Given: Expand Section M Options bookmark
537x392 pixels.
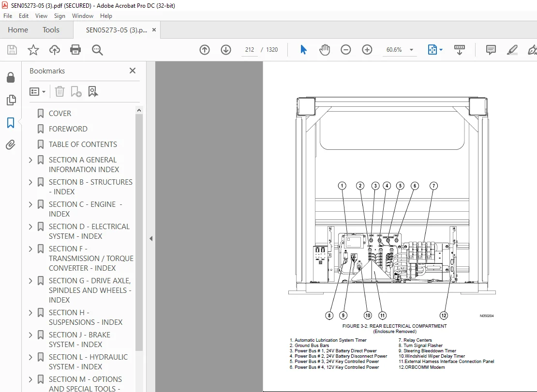Looking at the screenshot, I should (x=30, y=379).
